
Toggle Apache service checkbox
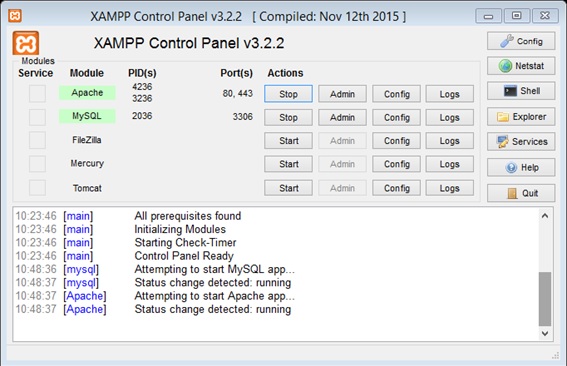click(x=37, y=94)
